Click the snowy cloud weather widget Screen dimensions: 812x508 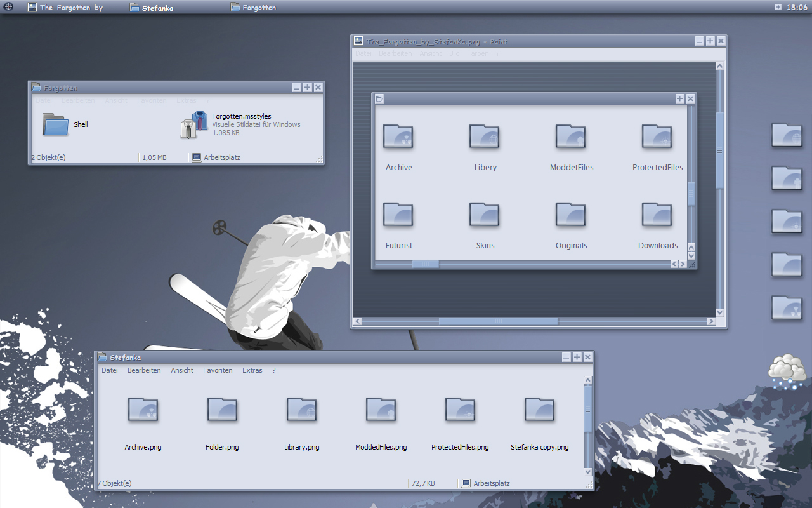tap(788, 372)
